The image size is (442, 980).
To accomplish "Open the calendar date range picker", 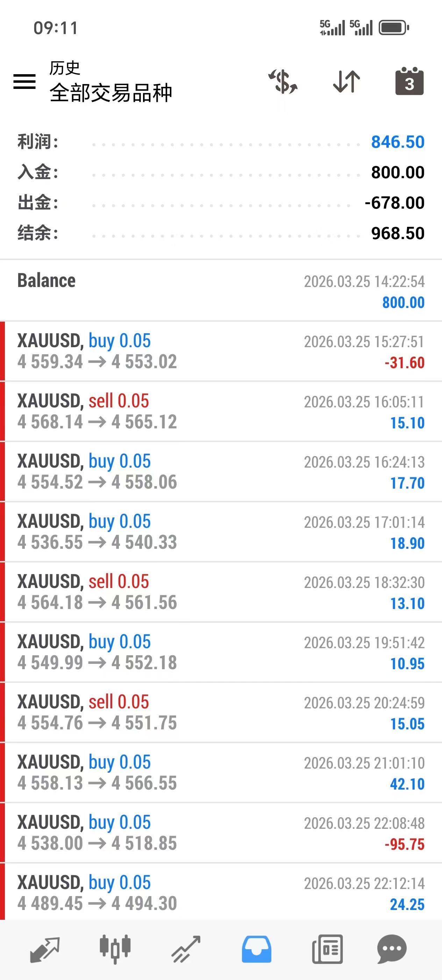I will [409, 82].
